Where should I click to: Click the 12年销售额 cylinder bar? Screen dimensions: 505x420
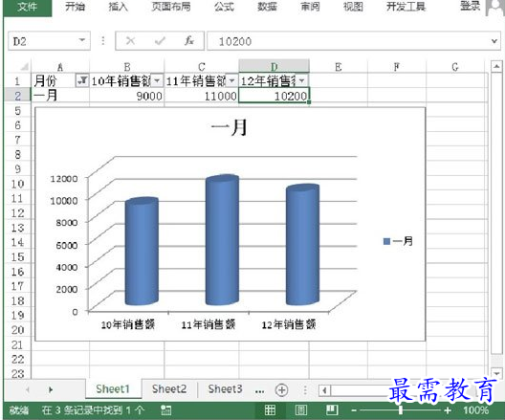303,244
